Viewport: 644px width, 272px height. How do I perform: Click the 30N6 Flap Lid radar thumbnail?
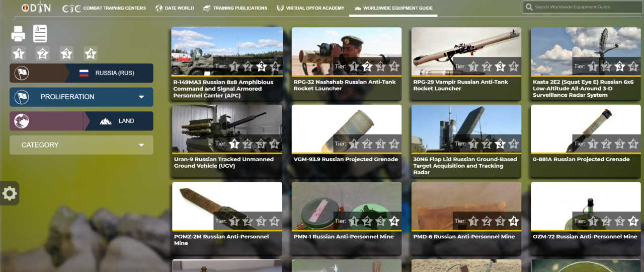tap(466, 128)
